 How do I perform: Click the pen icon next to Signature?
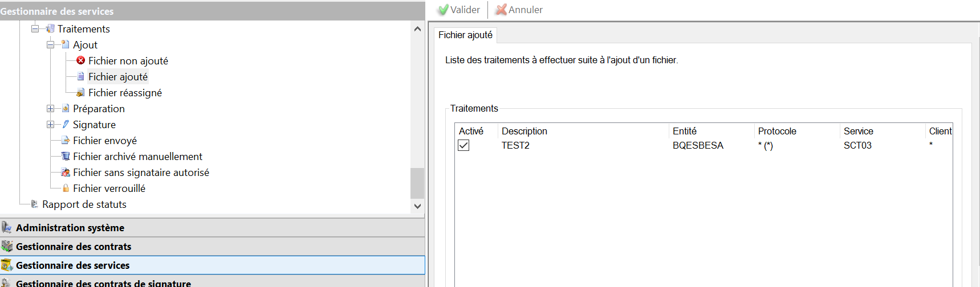click(66, 124)
